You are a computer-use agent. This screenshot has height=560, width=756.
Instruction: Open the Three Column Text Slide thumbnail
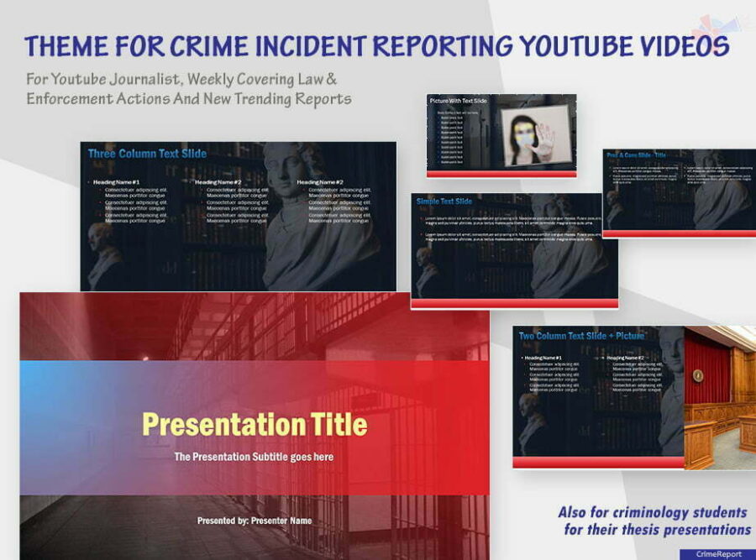(x=238, y=216)
